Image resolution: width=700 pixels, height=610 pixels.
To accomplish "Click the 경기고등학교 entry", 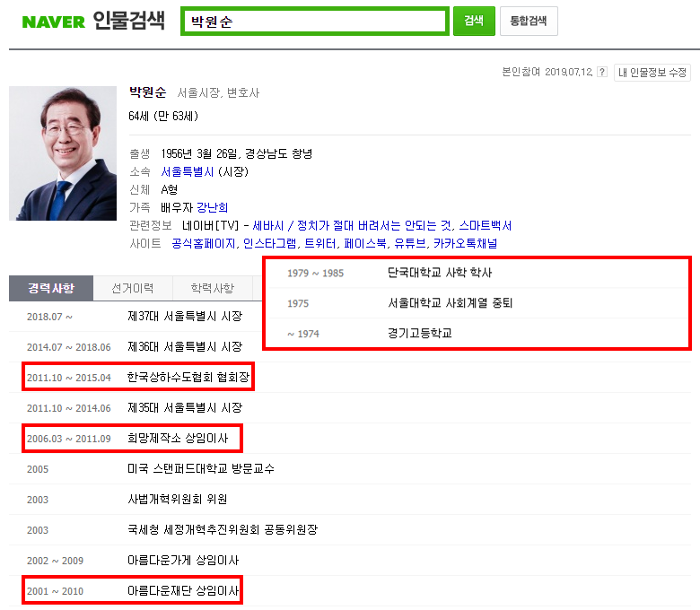I will 420,334.
